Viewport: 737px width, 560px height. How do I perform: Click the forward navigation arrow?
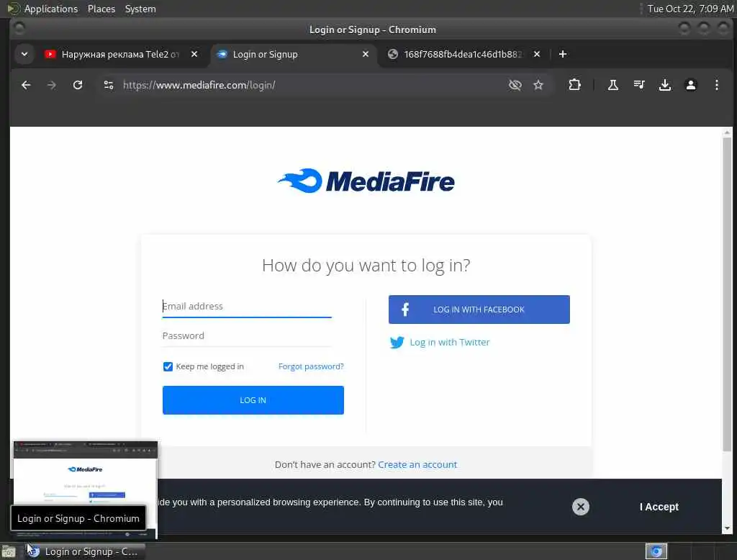coord(52,85)
